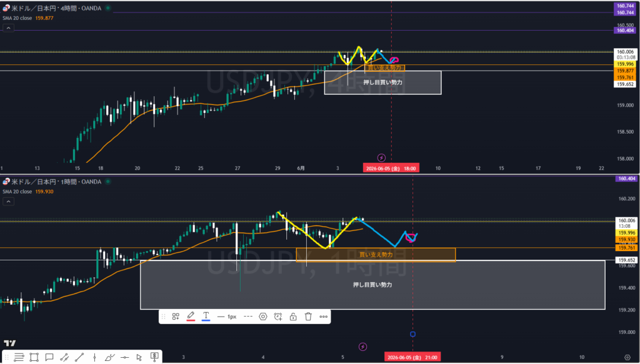This screenshot has width=640, height=364.
Task: Select the Parallel channel tool
Action: [x=64, y=358]
